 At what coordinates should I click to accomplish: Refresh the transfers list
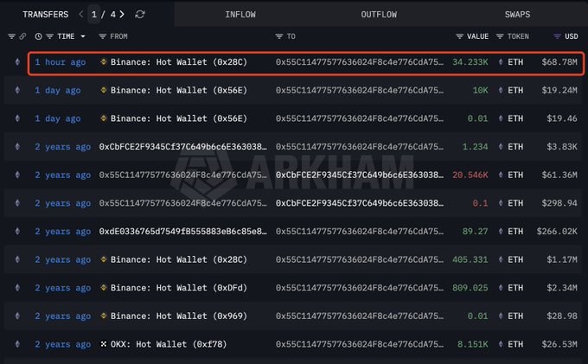click(140, 14)
